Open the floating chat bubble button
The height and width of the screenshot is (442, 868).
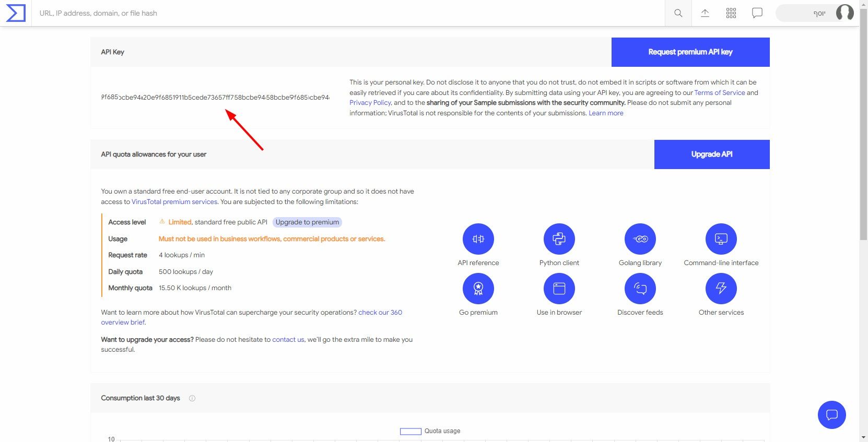pos(831,415)
